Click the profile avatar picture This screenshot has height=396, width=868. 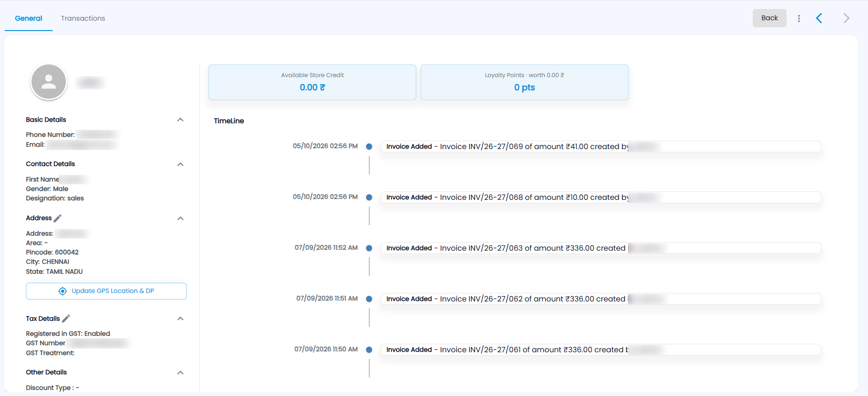point(48,82)
